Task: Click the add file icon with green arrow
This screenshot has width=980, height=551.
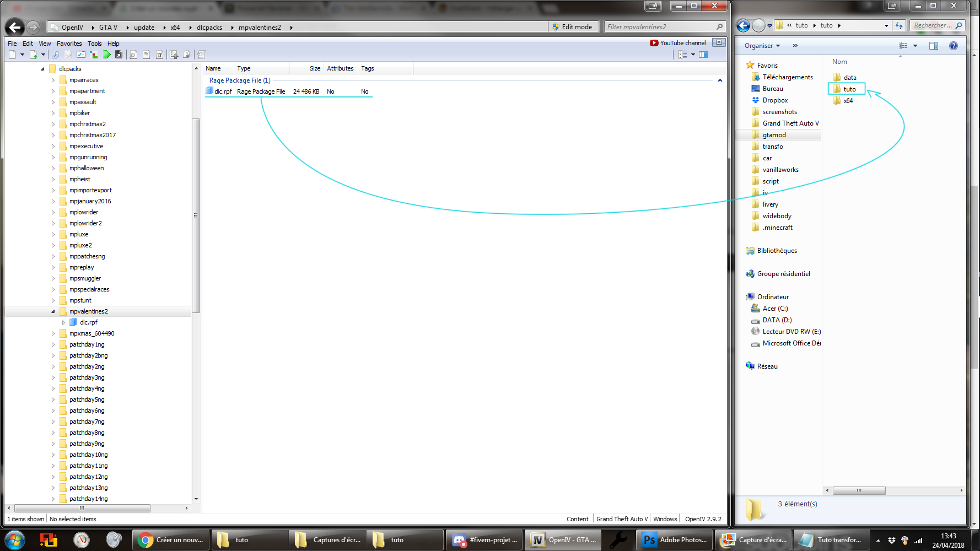Action: (33, 55)
